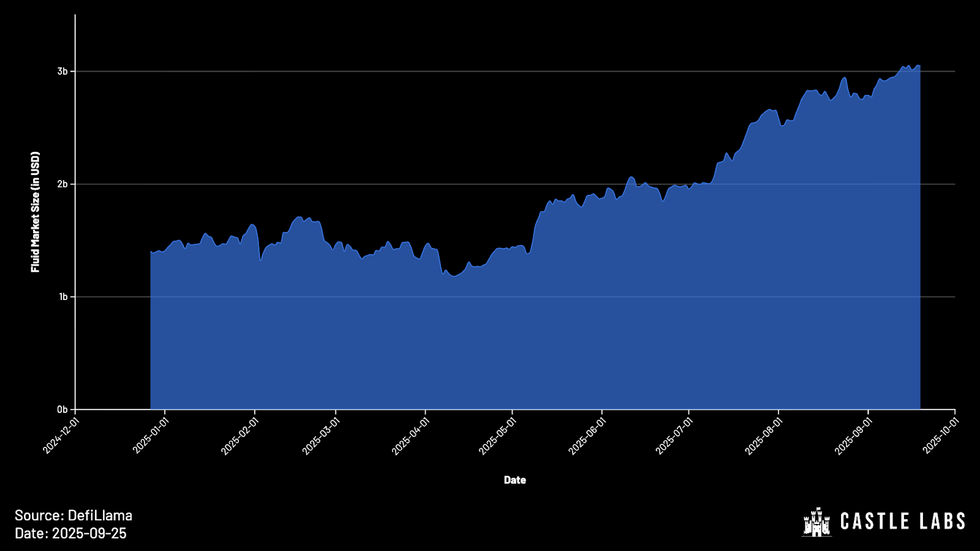Click the Date x-axis title
This screenshot has width=980, height=551.
coord(514,480)
